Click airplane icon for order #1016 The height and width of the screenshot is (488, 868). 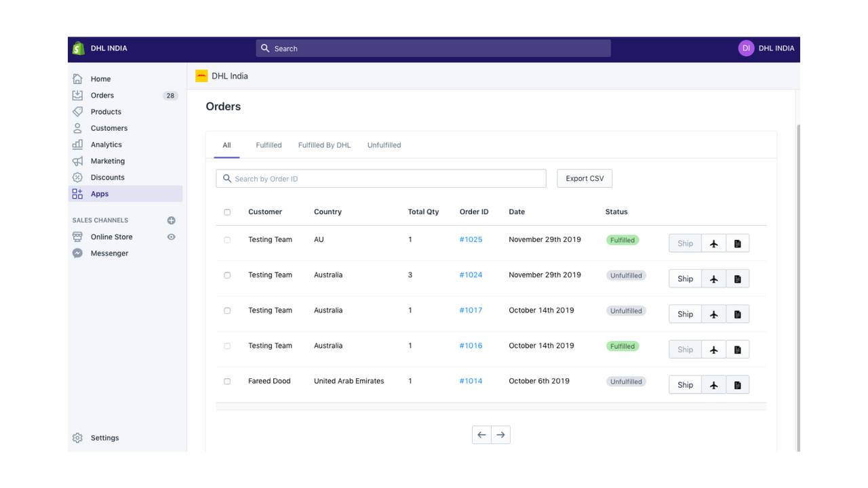coord(713,349)
